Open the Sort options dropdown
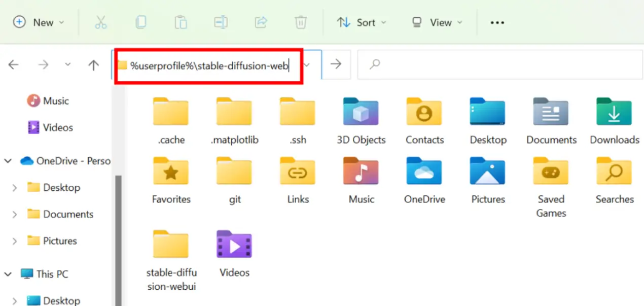Screen dimensions: 644x306 (x=361, y=22)
